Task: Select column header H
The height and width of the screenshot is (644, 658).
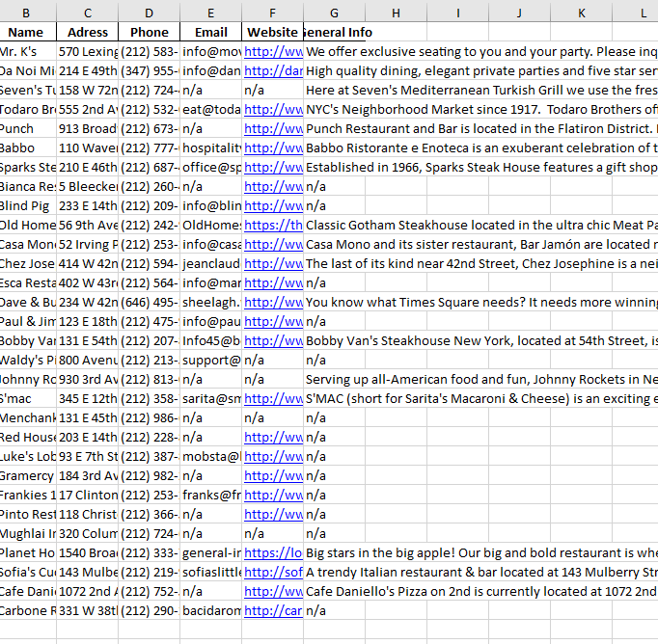Action: click(x=396, y=13)
